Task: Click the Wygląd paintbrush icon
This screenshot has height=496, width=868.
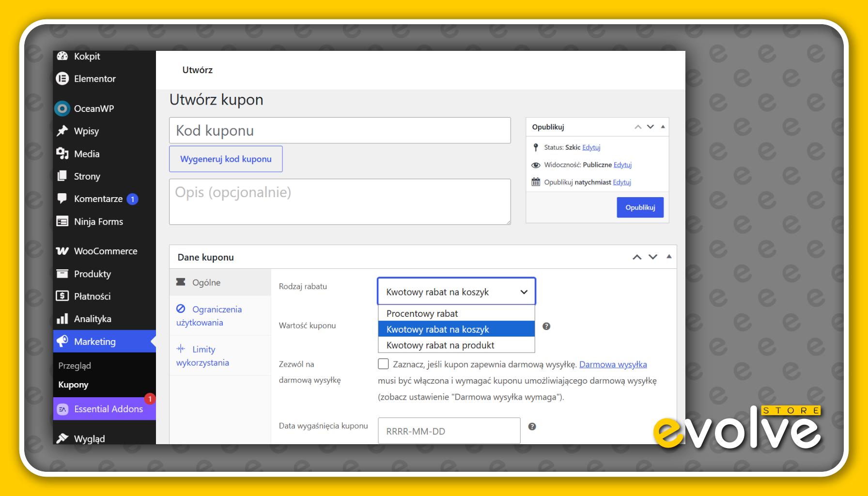Action: (62, 438)
